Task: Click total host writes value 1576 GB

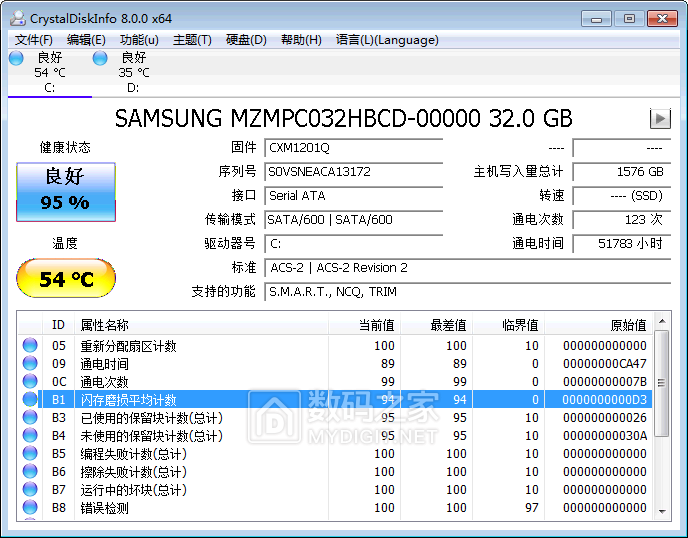Action: 621,172
